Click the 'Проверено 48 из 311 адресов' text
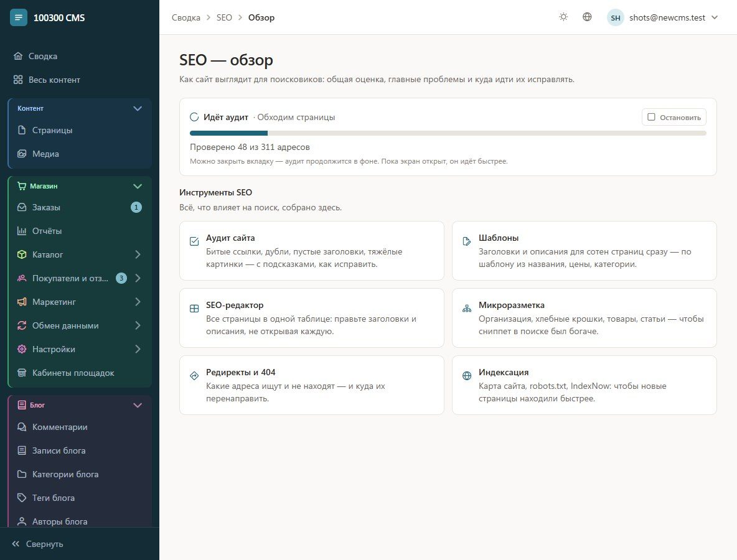Image resolution: width=737 pixels, height=560 pixels. click(x=250, y=147)
